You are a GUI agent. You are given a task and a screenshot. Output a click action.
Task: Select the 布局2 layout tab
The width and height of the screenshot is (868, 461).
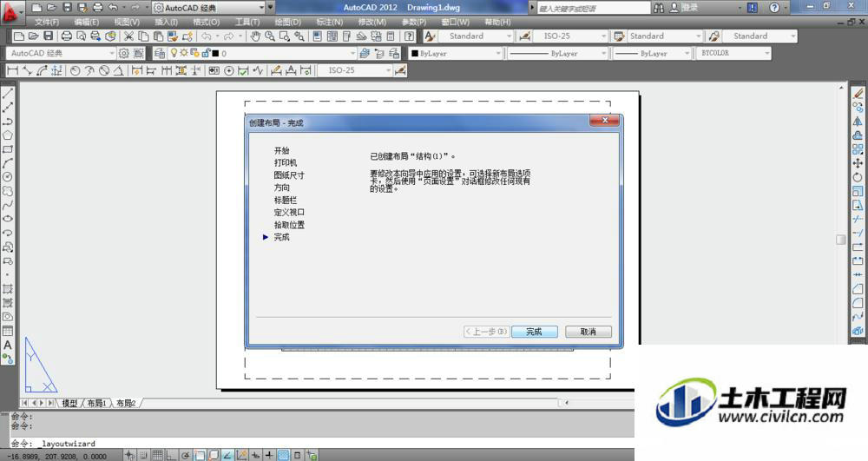click(126, 403)
